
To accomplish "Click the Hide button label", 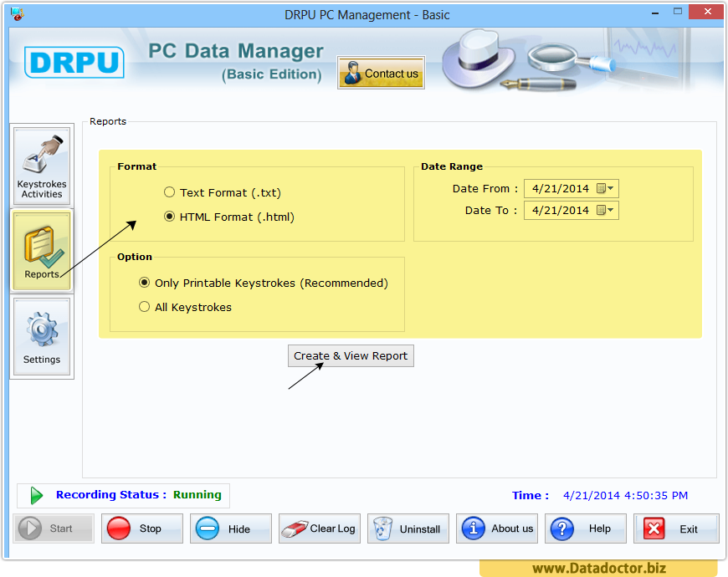I will 239,528.
